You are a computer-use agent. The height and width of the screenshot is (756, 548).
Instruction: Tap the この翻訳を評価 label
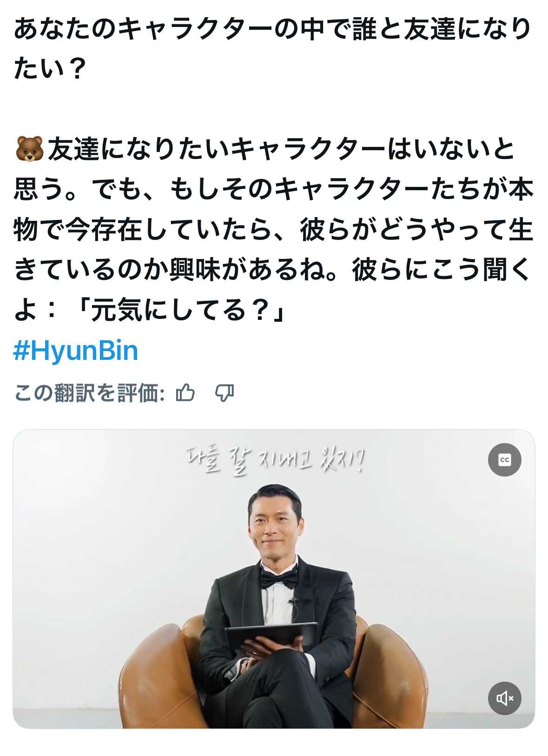(89, 393)
